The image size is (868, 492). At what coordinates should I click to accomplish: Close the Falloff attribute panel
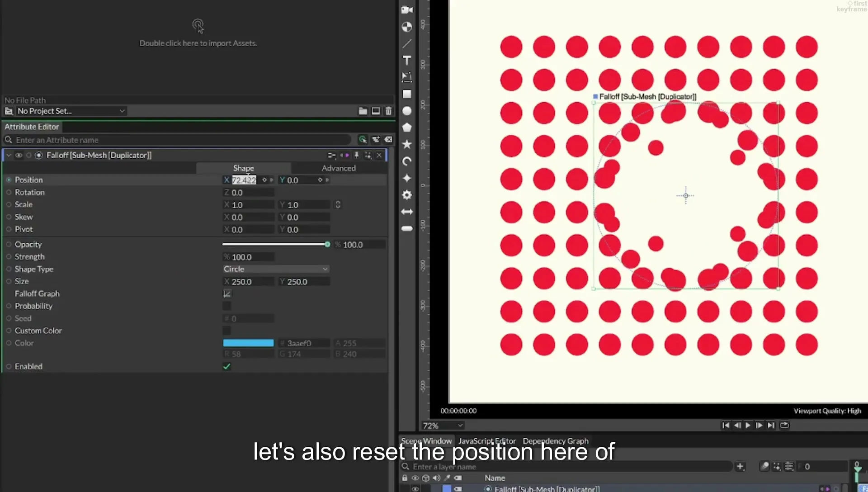tap(379, 155)
